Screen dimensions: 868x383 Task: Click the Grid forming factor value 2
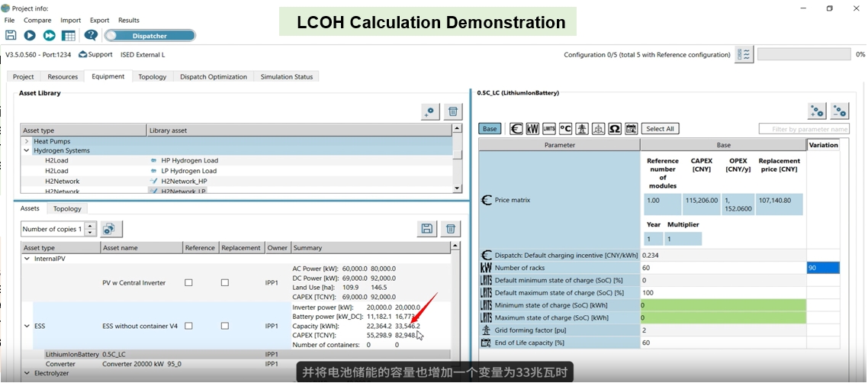pos(723,330)
